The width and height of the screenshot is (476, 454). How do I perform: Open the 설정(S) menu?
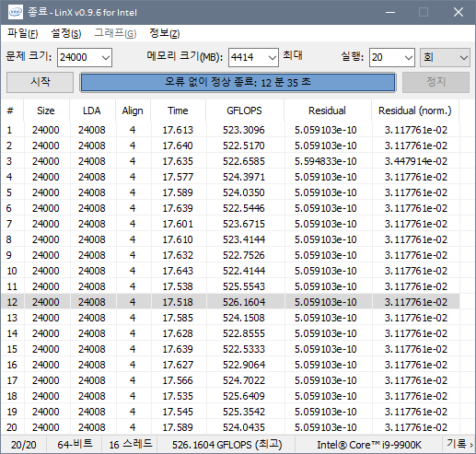66,33
